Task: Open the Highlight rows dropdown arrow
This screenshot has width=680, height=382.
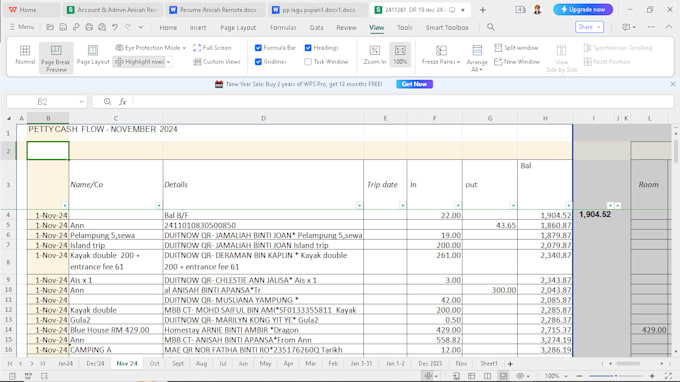Action: point(169,62)
